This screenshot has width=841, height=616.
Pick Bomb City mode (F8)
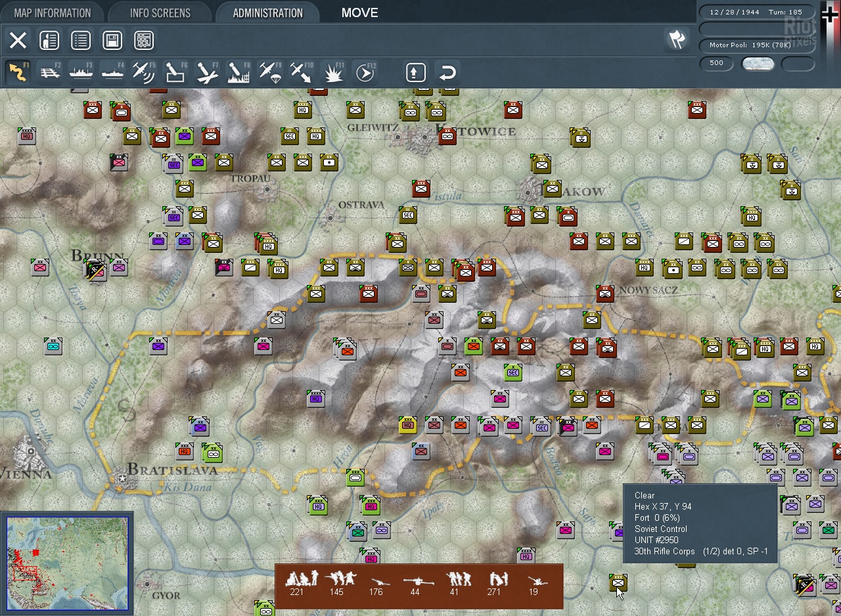[x=239, y=72]
